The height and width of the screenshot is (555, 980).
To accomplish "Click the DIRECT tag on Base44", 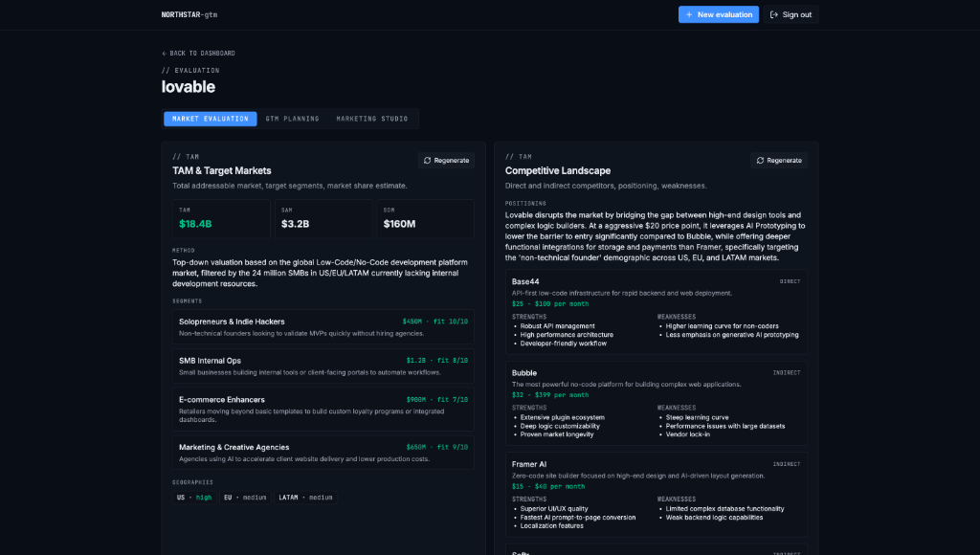I will 790,282.
